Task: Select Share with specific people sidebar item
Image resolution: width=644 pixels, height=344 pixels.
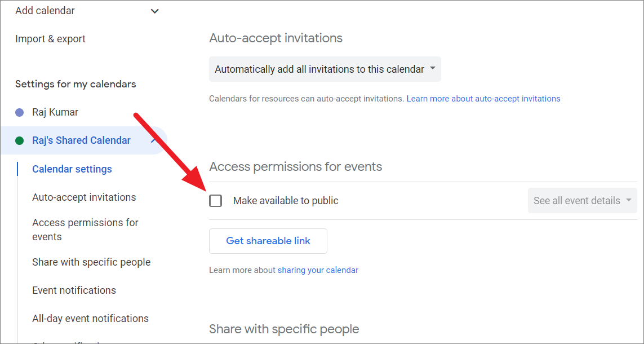Action: pyautogui.click(x=92, y=262)
